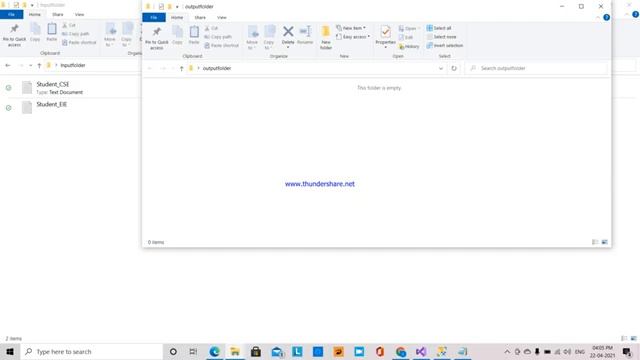
Task: Switch to View tab in outputfolder window
Action: [x=222, y=18]
